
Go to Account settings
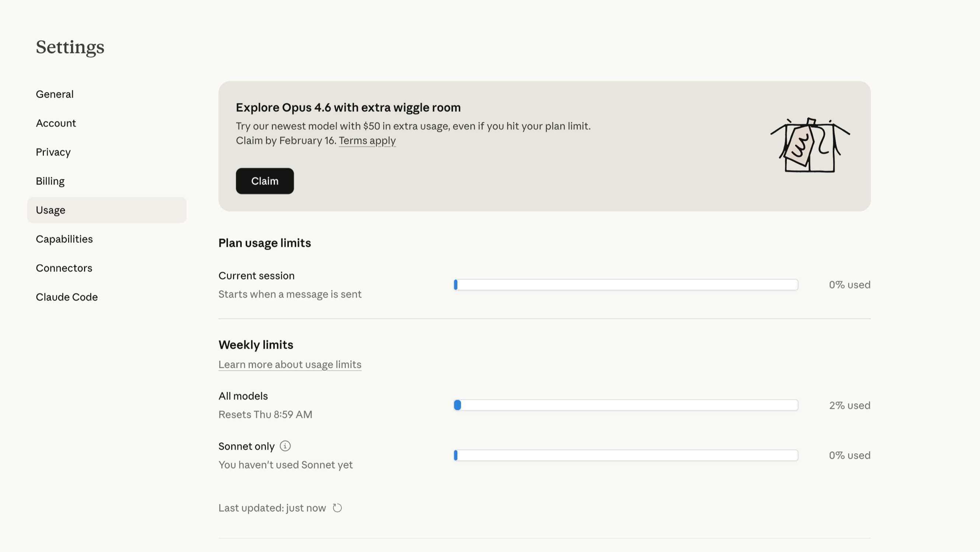click(56, 123)
